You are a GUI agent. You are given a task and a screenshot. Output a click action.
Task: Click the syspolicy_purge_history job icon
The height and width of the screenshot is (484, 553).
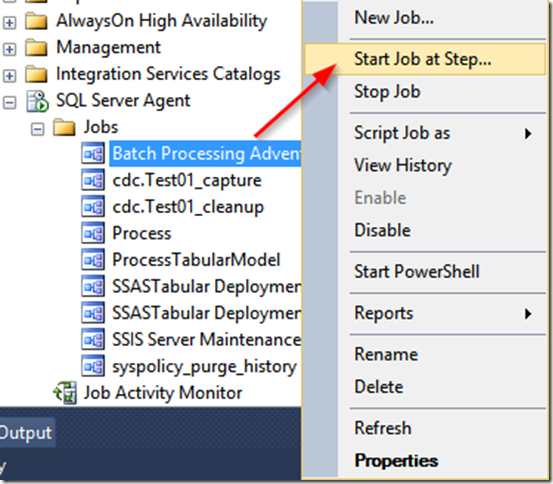click(x=93, y=366)
